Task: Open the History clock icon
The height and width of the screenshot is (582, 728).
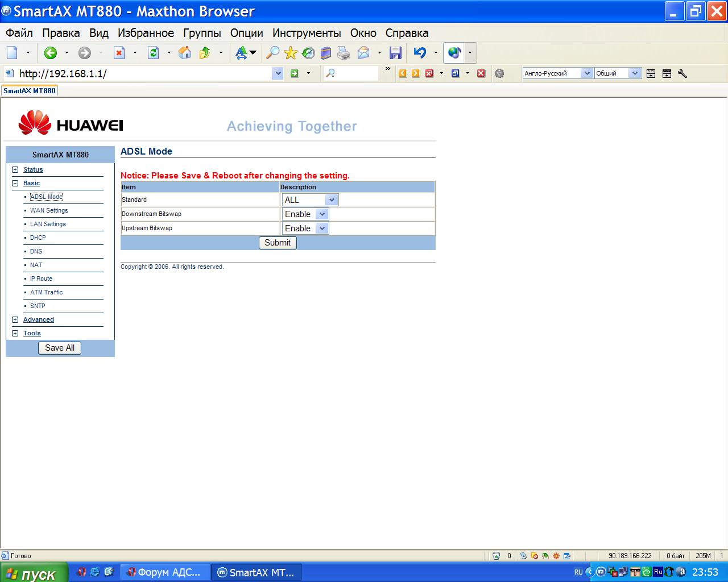Action: point(308,53)
